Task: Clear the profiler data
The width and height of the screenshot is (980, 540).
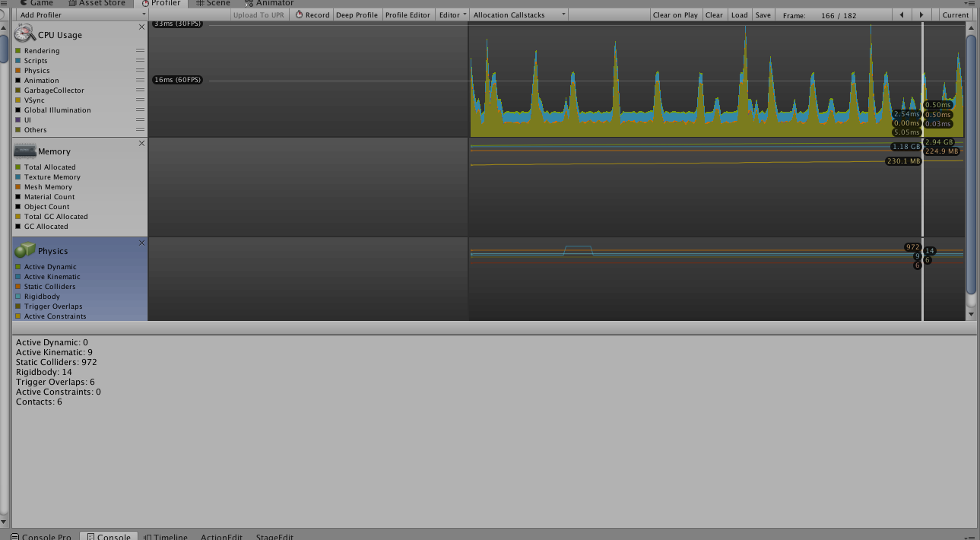Action: tap(714, 14)
